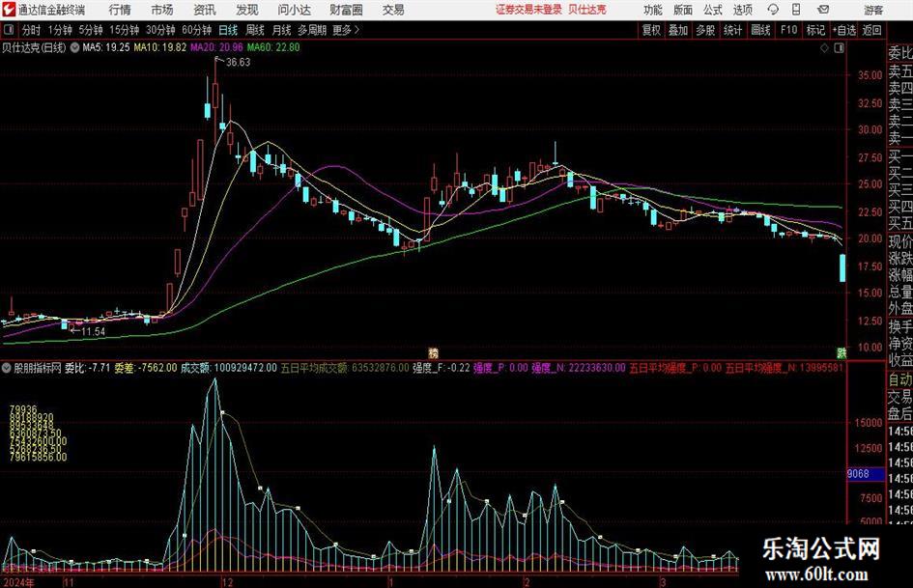
Task: Toggle the left sidebar panel icon
Action: [x=9, y=29]
